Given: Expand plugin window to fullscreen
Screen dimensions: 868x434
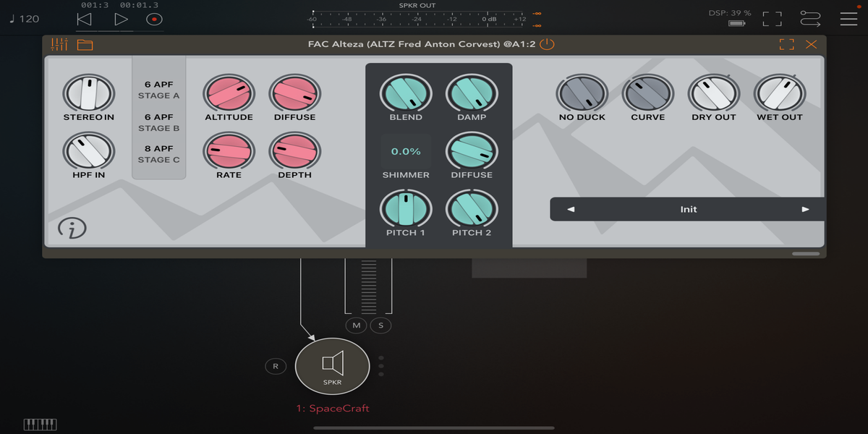Looking at the screenshot, I should (787, 45).
